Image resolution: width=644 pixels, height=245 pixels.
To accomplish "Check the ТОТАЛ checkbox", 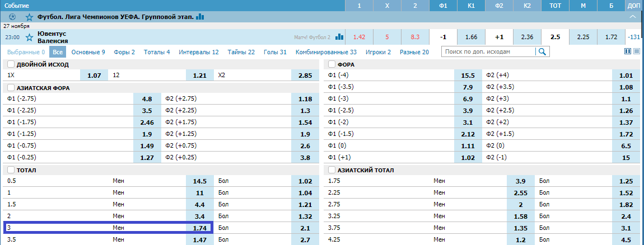I will [11, 170].
